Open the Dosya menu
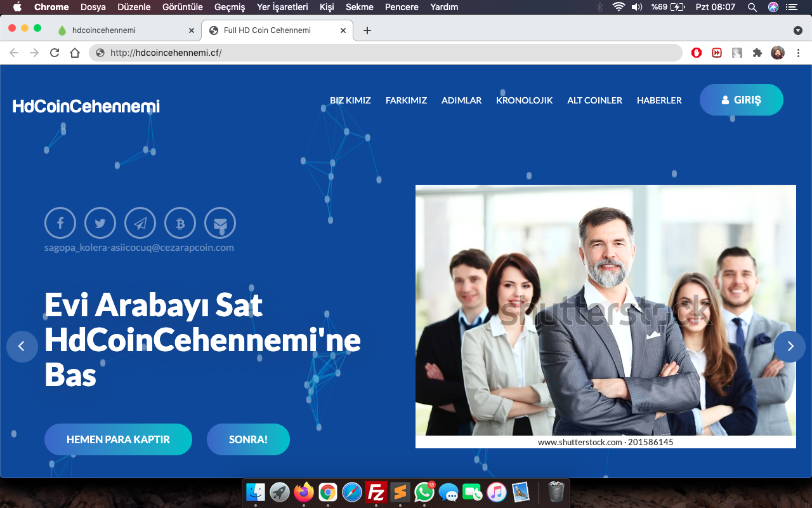The image size is (812, 508). (93, 7)
